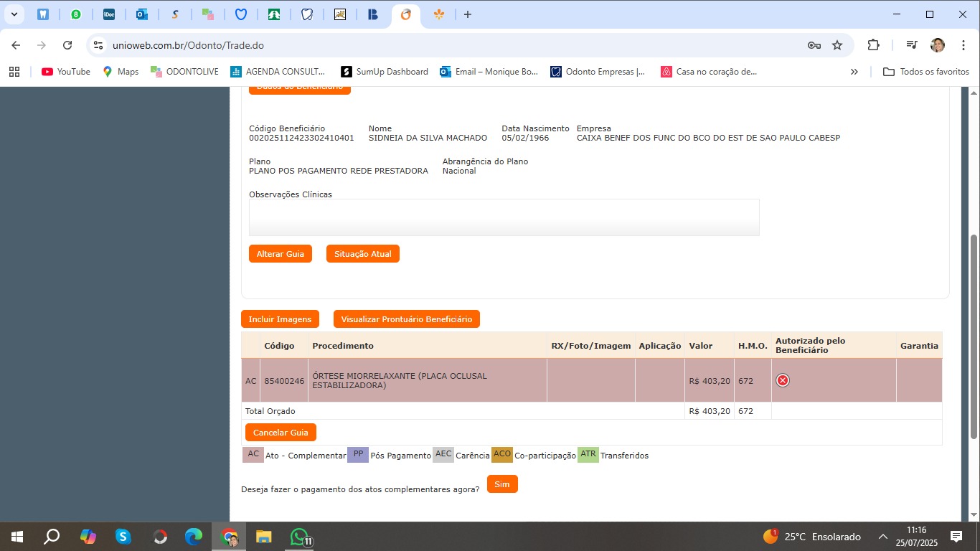This screenshot has height=551, width=980.
Task: Open the Chrome profile avatar
Action: tap(938, 45)
